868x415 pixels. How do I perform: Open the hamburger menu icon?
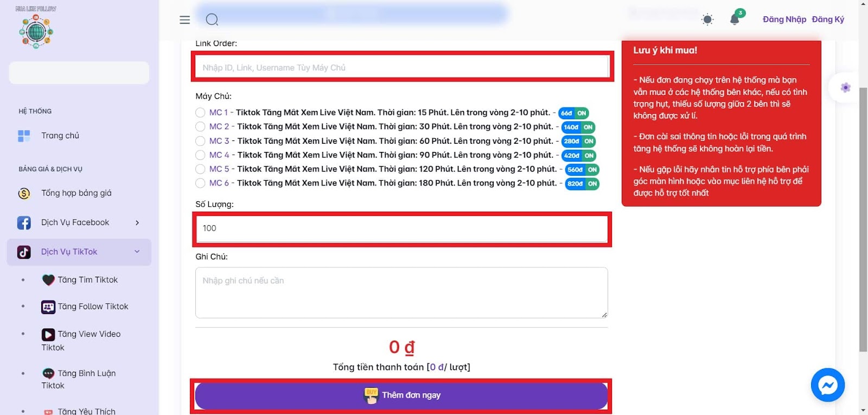point(184,20)
